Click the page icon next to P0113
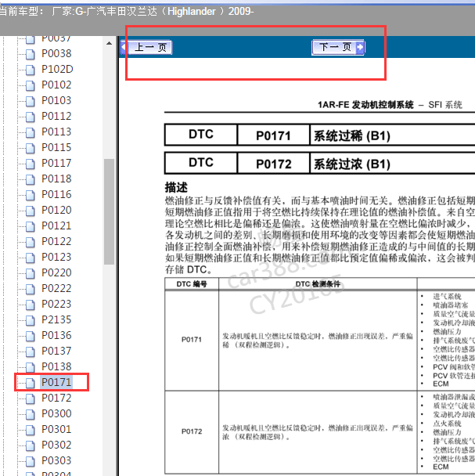 [31, 132]
